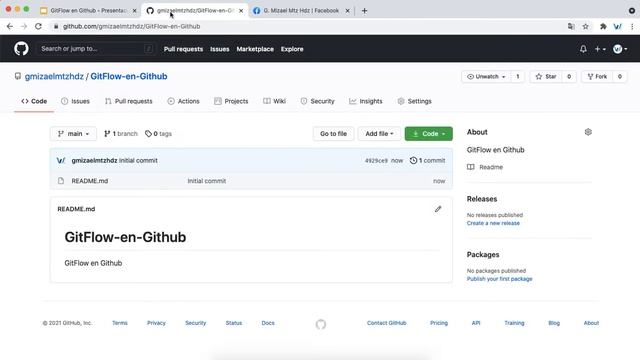This screenshot has height=360, width=640.
Task: Open the browser extensions puzzle icon
Action: click(603, 26)
